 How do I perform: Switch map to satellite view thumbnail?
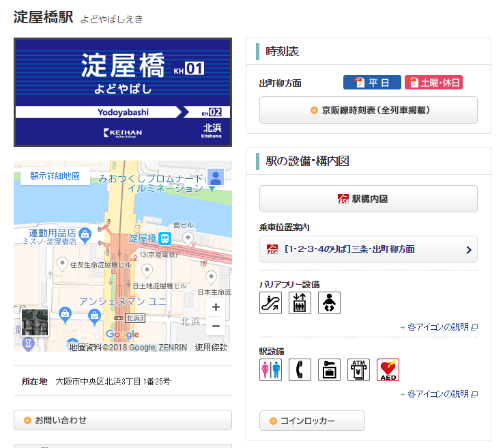(35, 322)
